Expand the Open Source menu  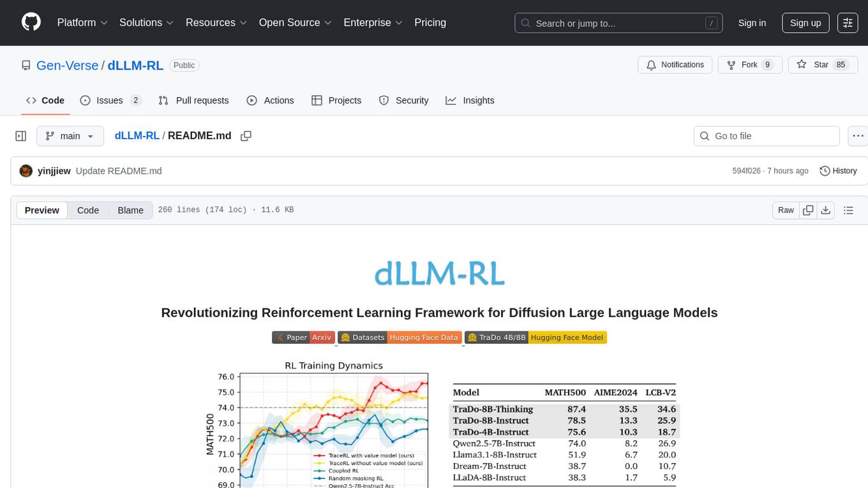click(x=295, y=22)
